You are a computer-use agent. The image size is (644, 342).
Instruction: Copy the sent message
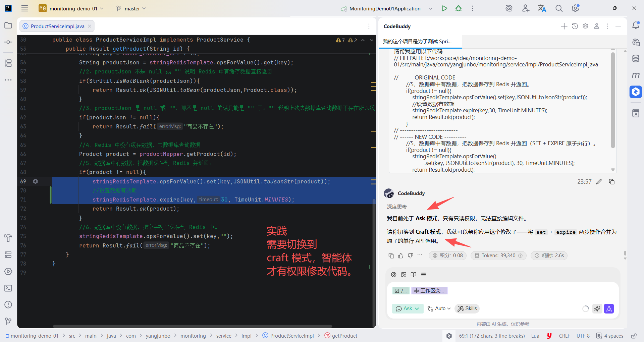pos(612,182)
